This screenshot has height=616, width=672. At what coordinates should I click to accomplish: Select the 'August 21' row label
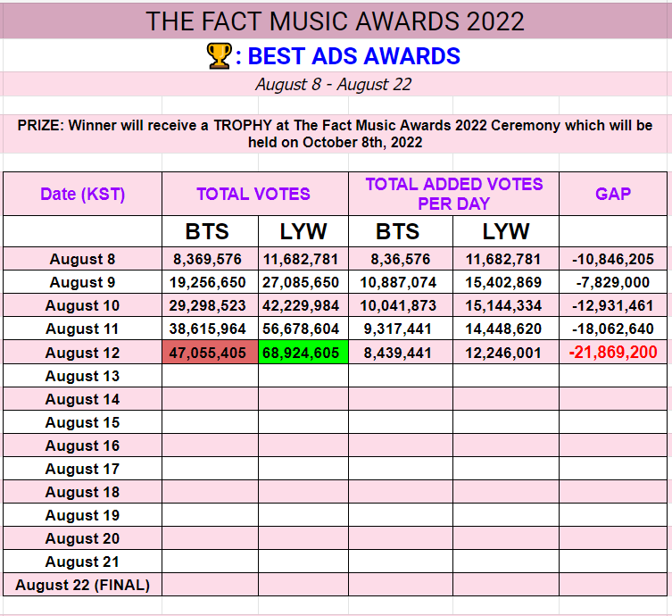83,562
